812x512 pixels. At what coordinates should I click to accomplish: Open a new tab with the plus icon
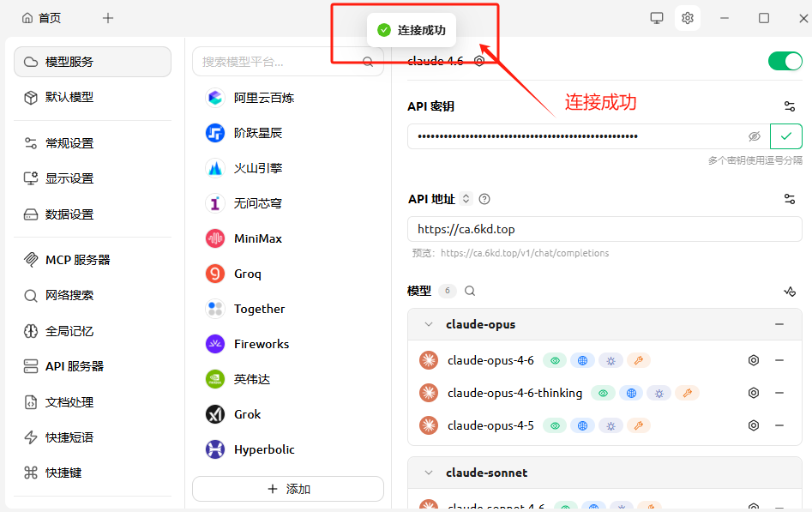108,18
